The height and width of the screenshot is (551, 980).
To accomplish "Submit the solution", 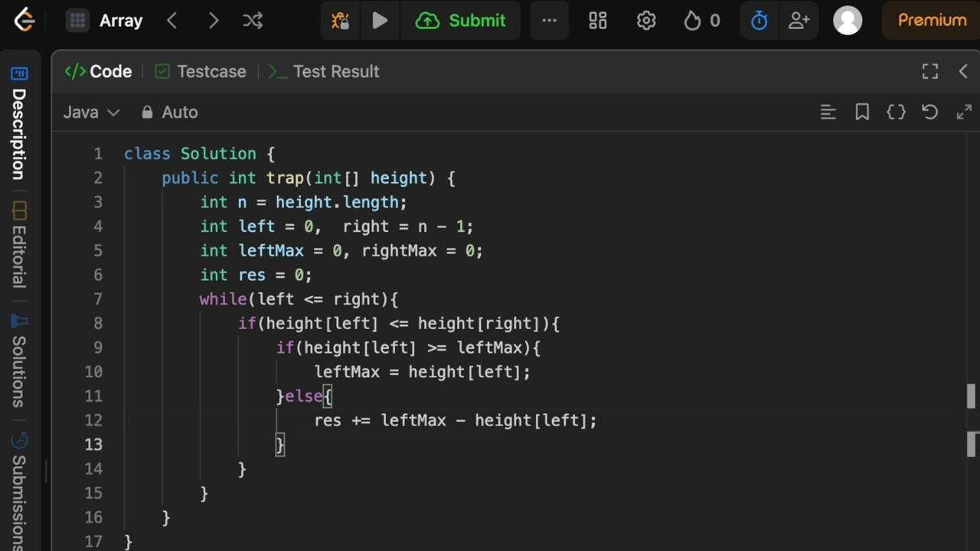I will [x=461, y=21].
